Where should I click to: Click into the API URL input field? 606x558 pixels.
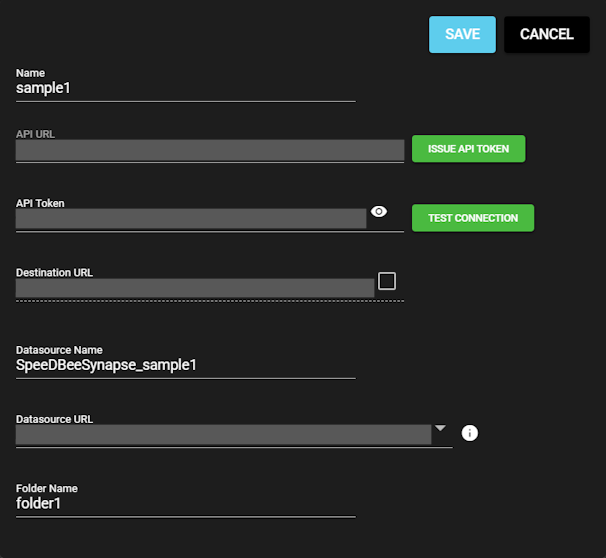(210, 150)
